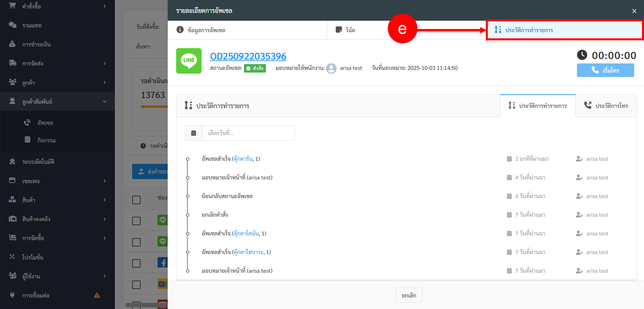This screenshot has height=309, width=644.
Task: Tick the checkbox on first LINE row
Action: click(136, 221)
